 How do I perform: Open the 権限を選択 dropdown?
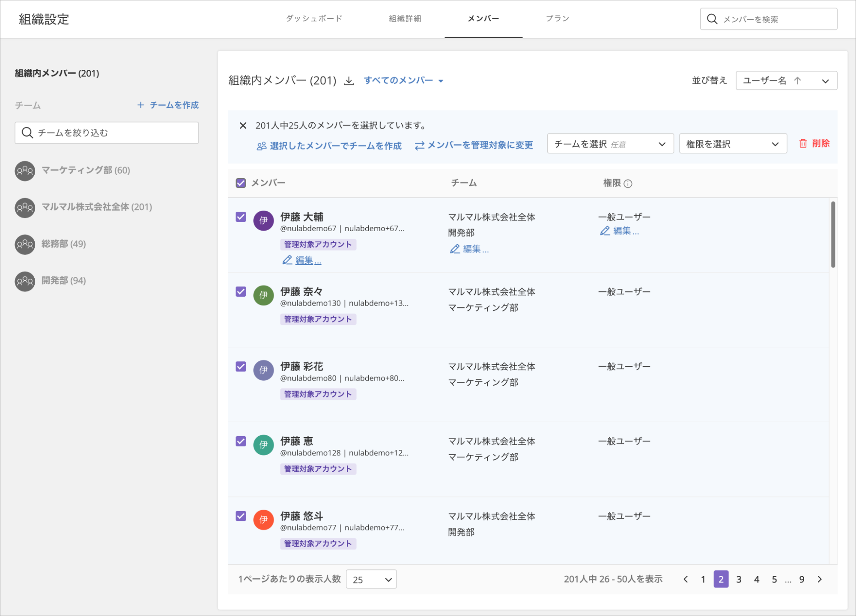pos(732,144)
